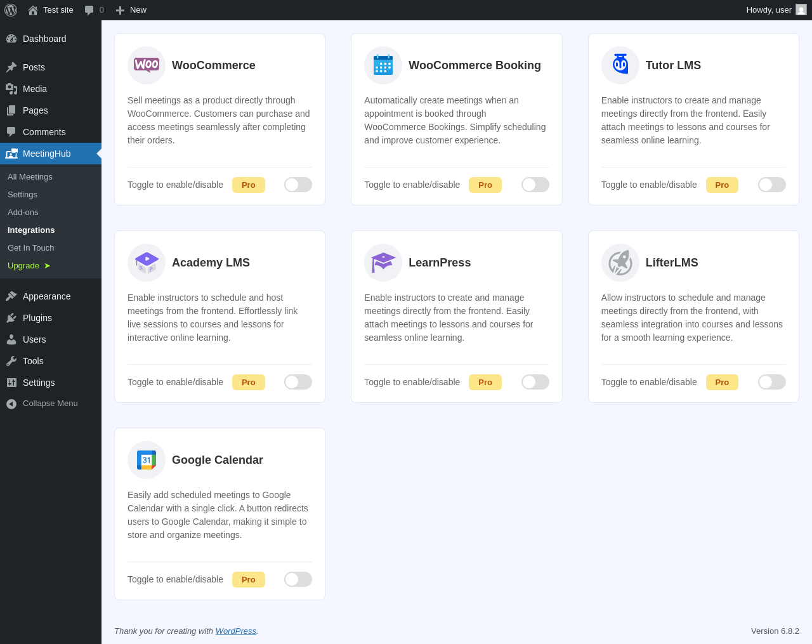812x644 pixels.
Task: Open the Howdy, user account menu
Action: [776, 10]
